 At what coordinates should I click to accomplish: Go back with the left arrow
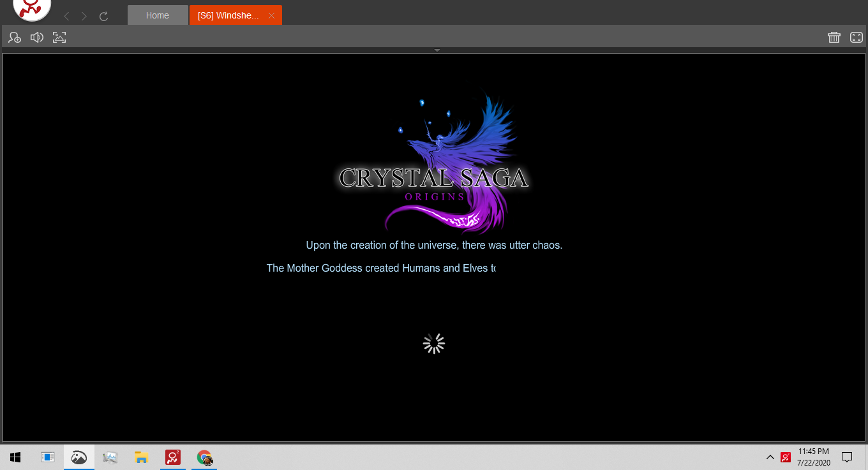pyautogui.click(x=66, y=16)
